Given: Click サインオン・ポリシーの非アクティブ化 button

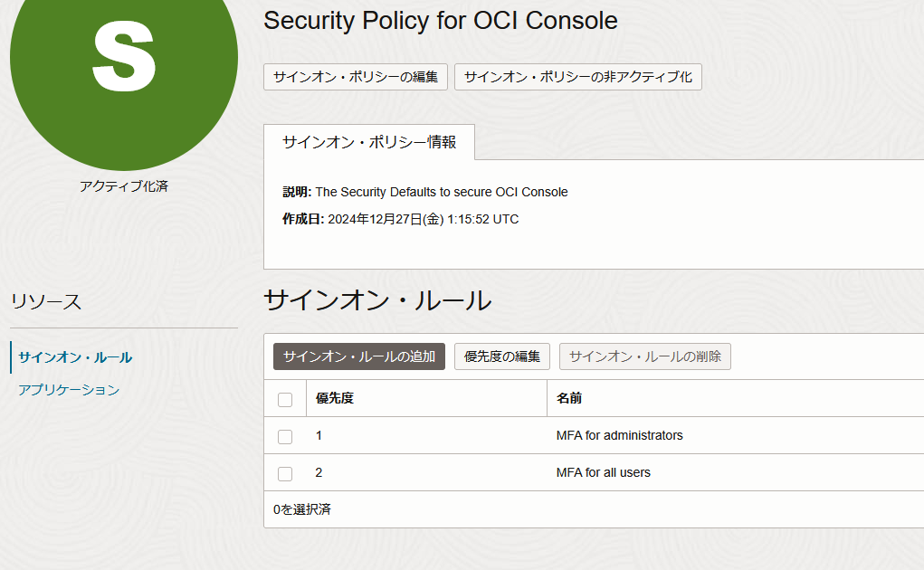Looking at the screenshot, I should point(578,77).
